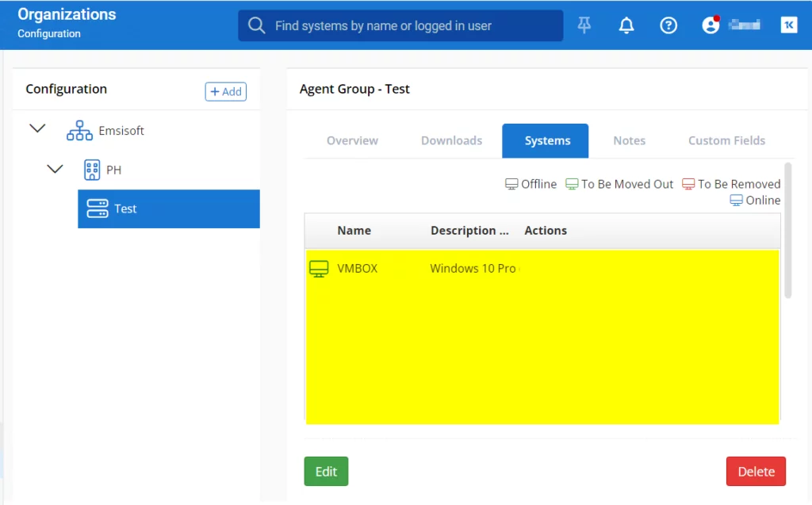This screenshot has width=812, height=505.
Task: Open the Downloads tab
Action: click(451, 140)
